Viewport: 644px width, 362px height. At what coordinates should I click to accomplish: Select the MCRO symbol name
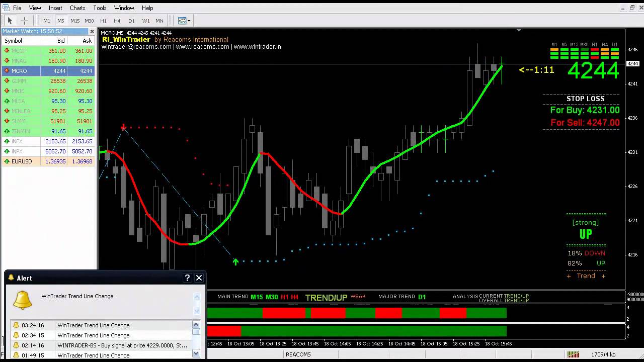[19, 71]
